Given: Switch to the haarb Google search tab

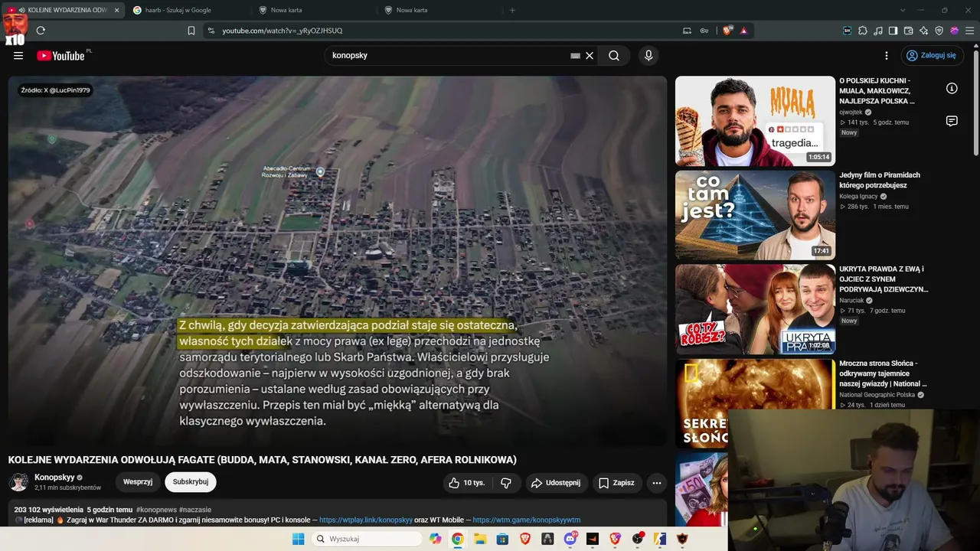Looking at the screenshot, I should (188, 10).
